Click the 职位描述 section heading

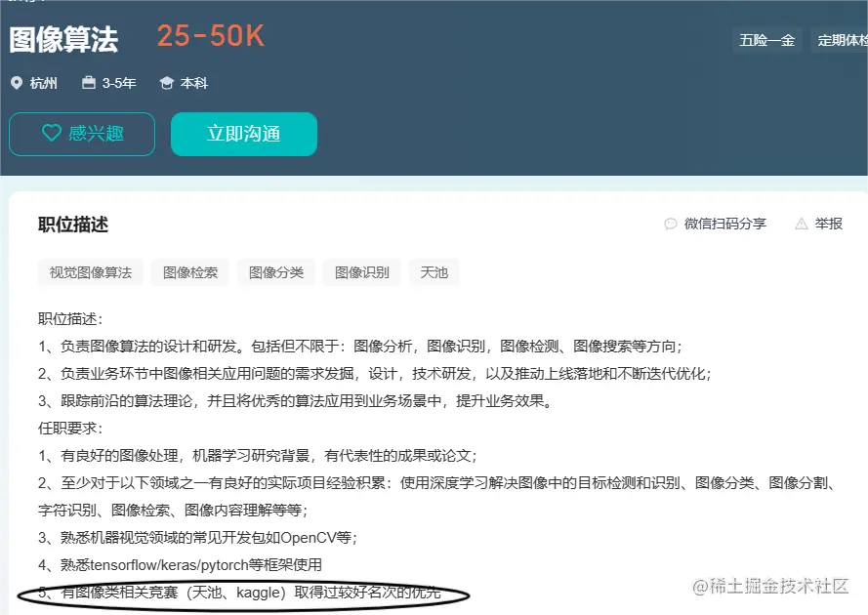pyautogui.click(x=73, y=225)
